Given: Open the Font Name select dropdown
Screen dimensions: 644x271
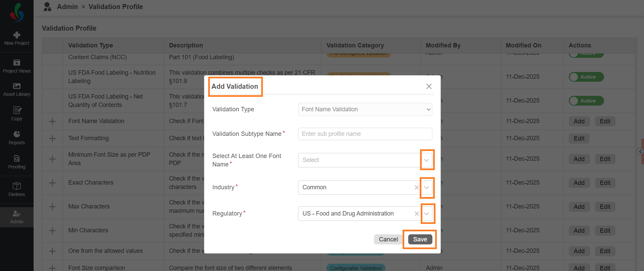Looking at the screenshot, I should click(x=426, y=160).
